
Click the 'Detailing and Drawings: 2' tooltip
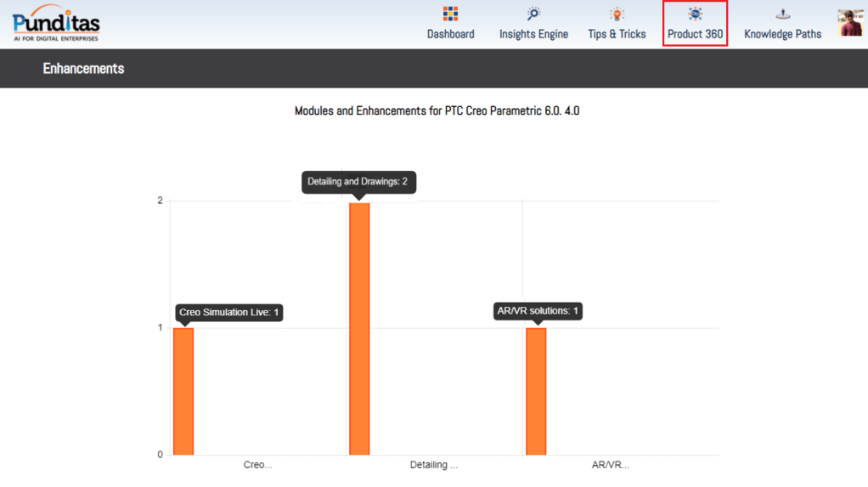pyautogui.click(x=359, y=182)
